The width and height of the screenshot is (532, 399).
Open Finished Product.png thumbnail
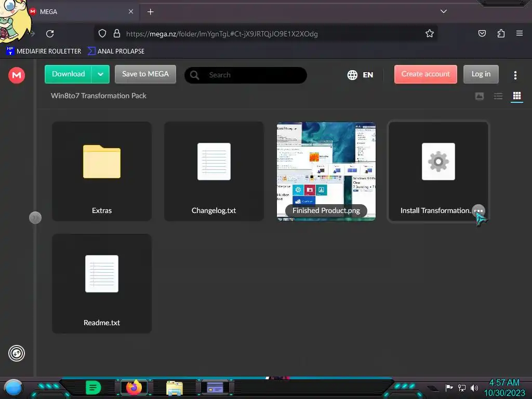coord(326,171)
